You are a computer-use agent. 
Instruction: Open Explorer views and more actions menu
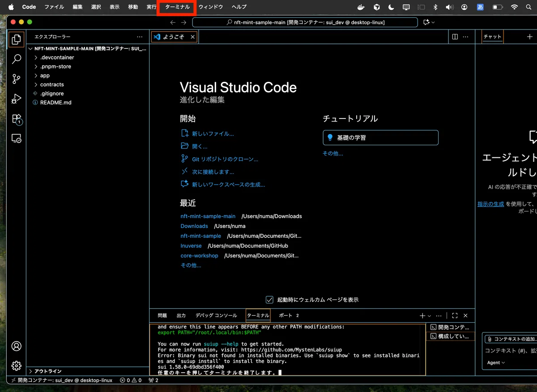[x=140, y=37]
